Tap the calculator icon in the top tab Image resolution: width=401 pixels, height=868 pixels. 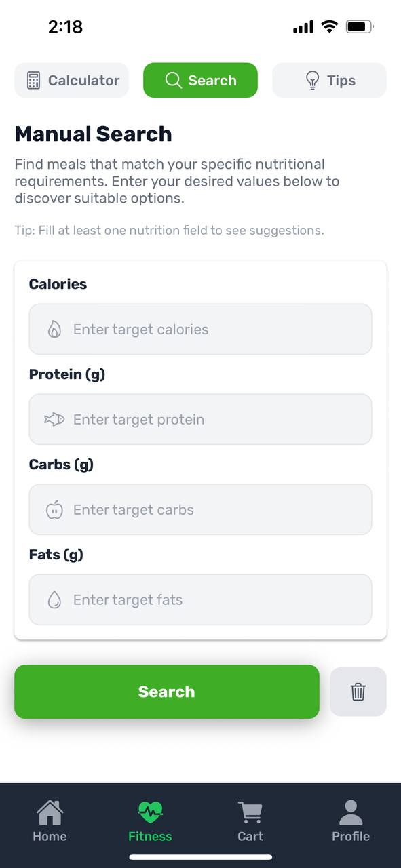[33, 80]
